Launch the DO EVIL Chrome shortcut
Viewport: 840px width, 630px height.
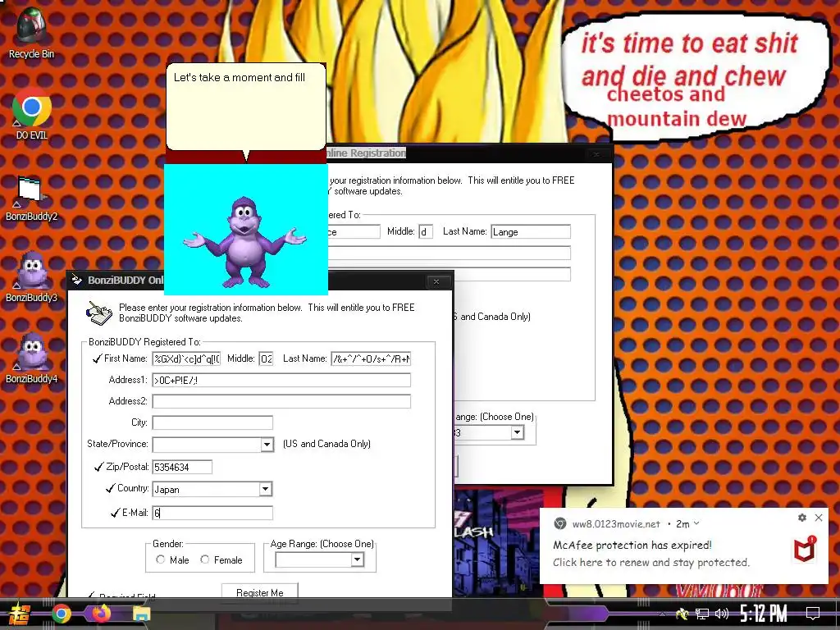32,113
